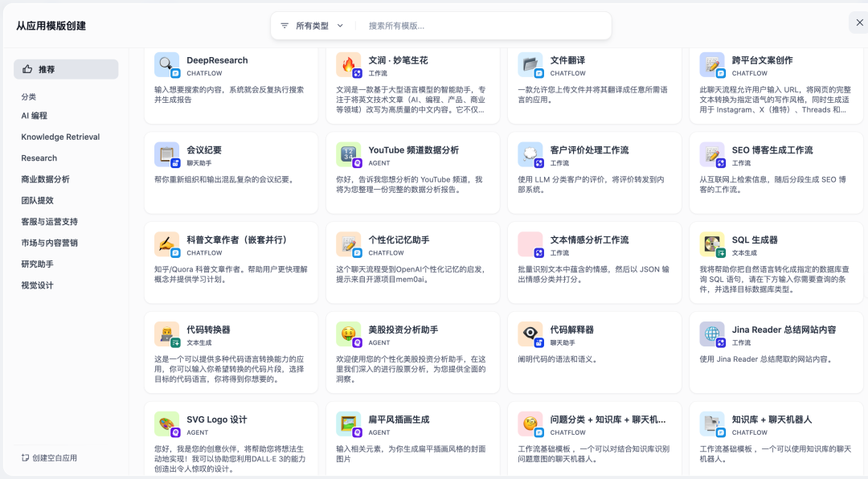Click the 创建空白应用 icon at bottom left
868x479 pixels.
click(25, 458)
